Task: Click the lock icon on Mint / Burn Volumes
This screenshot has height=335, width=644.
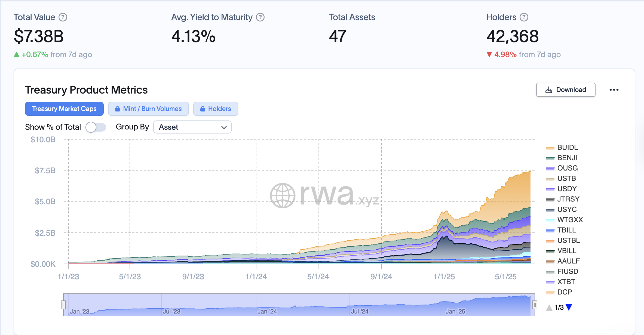Action: coord(118,109)
